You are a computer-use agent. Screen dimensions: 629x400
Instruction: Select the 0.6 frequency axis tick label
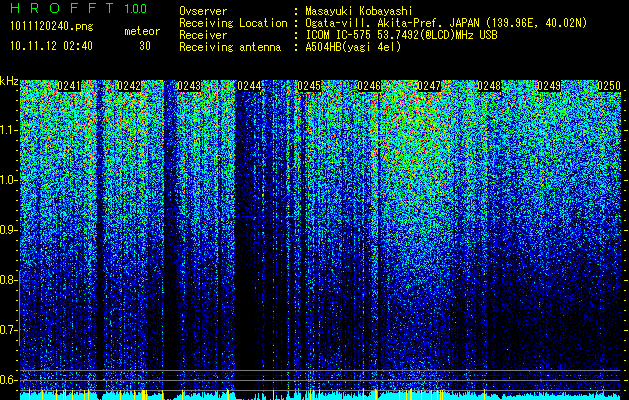click(x=9, y=380)
